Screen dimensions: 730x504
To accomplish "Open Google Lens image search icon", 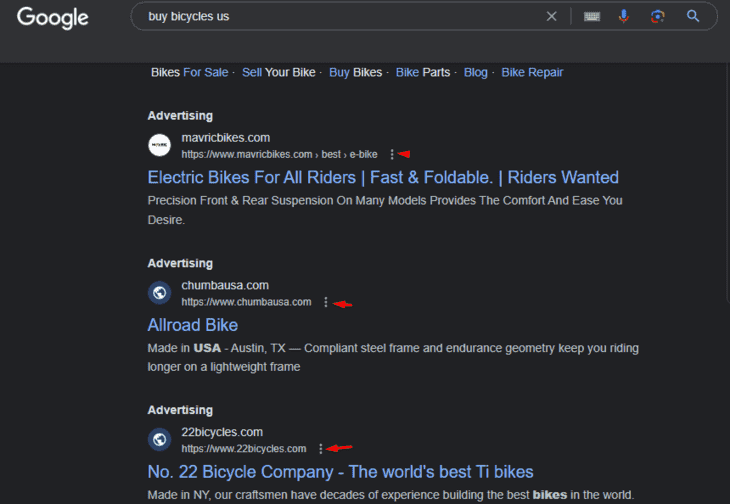I will (657, 16).
